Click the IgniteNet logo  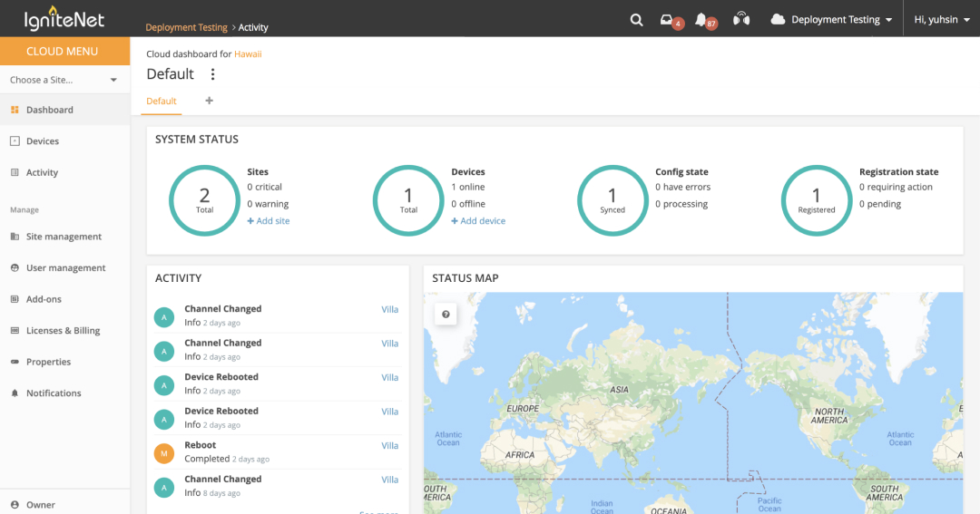64,18
